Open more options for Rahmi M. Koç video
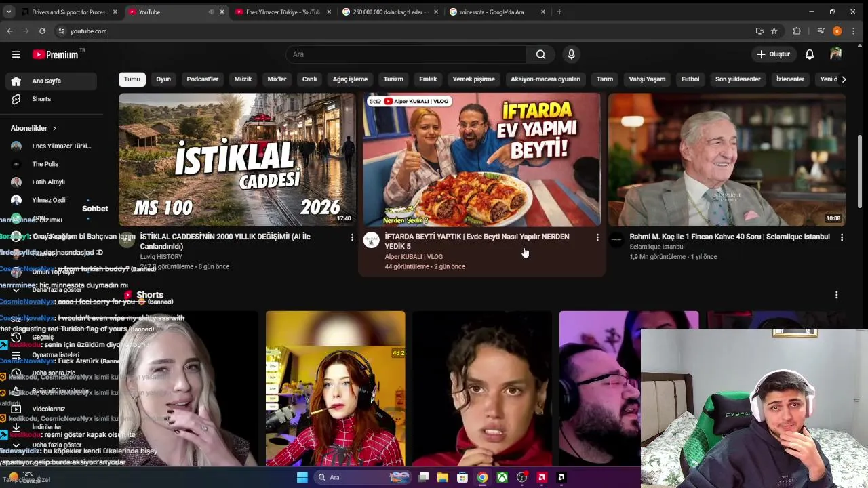The image size is (868, 488). [x=842, y=237]
